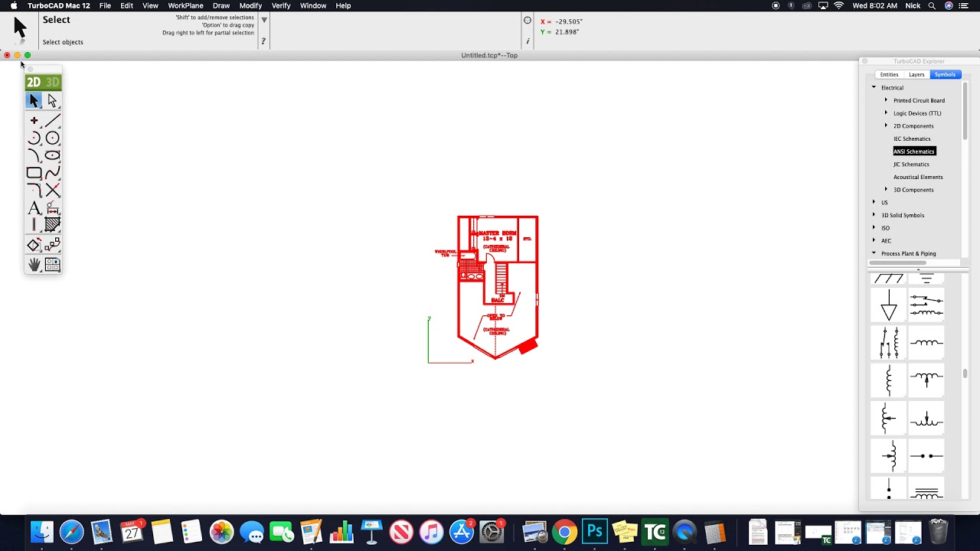This screenshot has height=551, width=980.
Task: Open the File menu
Action: pyautogui.click(x=105, y=5)
